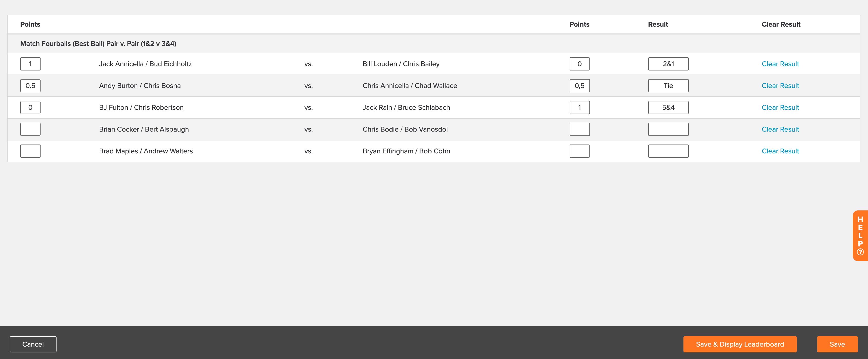Edit the 5&4 result field
Screen dimensions: 868x359
pos(668,107)
